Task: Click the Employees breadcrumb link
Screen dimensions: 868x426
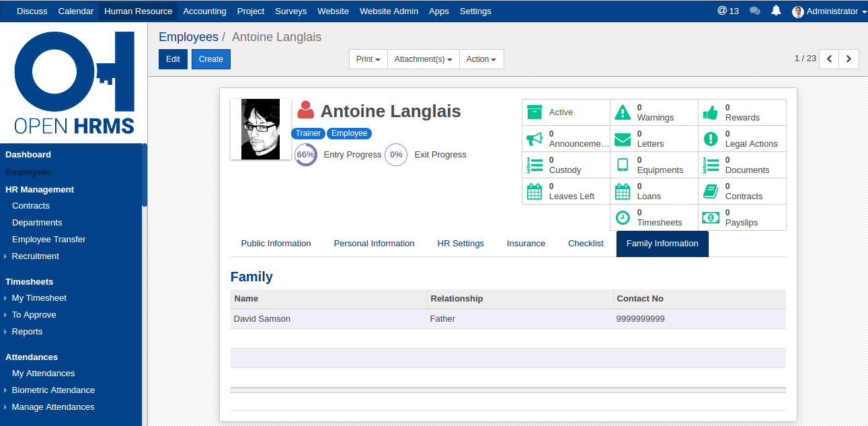Action: 188,37
